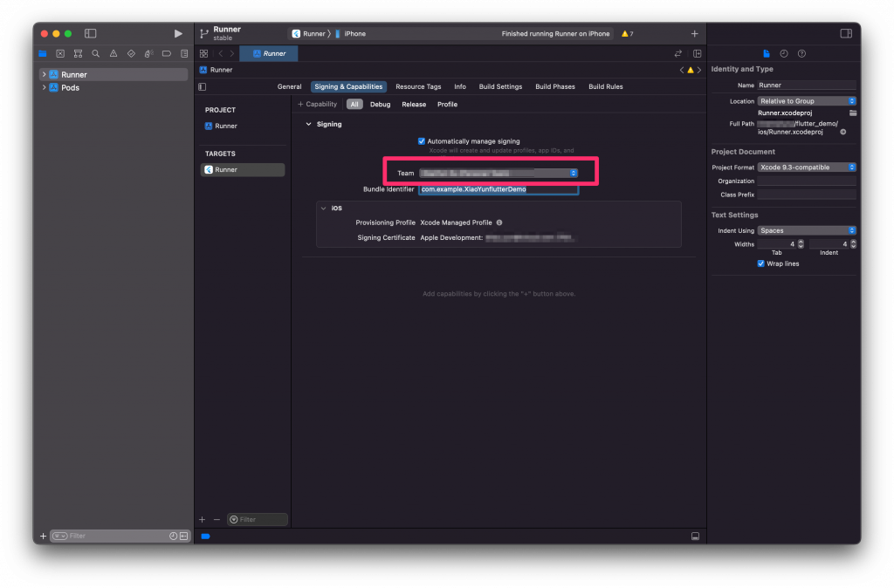The width and height of the screenshot is (894, 588).
Task: Adjust the Indent width stepper
Action: (853, 244)
